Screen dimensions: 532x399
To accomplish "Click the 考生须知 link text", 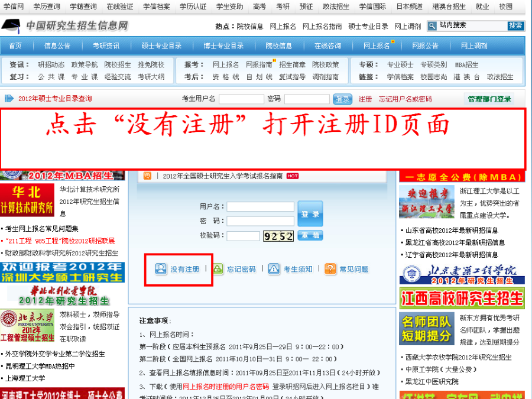I will [298, 269].
